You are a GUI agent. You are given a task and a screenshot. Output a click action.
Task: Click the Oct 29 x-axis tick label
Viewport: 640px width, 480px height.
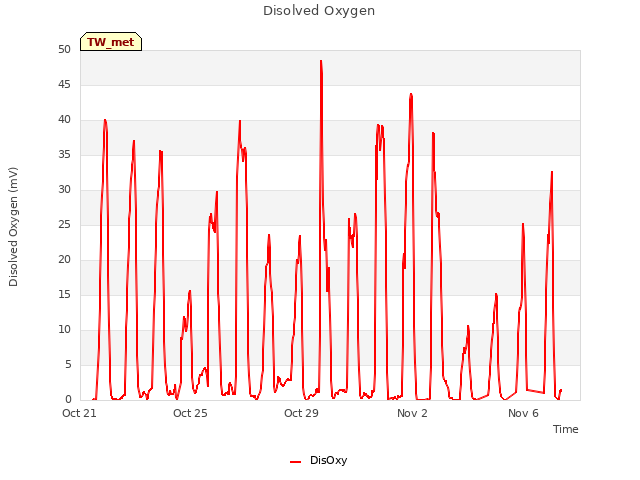tap(301, 413)
